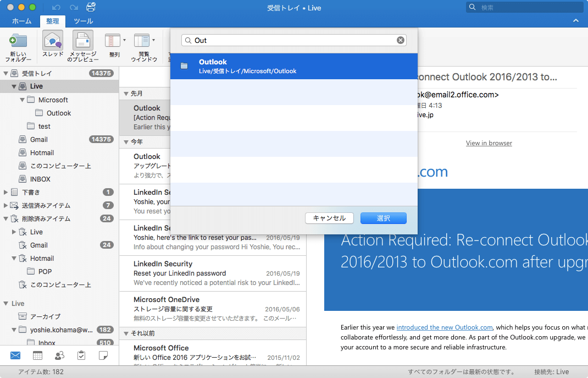This screenshot has width=588, height=378.
Task: Switch to the ホーム tab
Action: coord(22,21)
